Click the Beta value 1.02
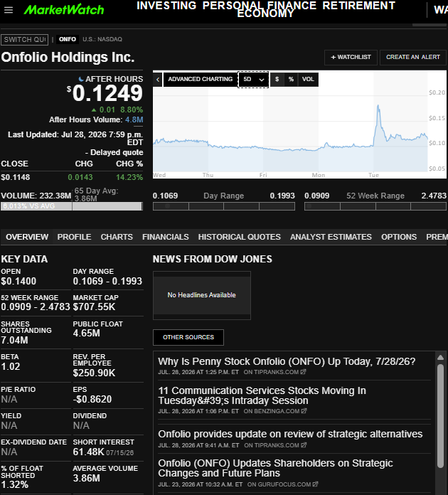 [11, 366]
